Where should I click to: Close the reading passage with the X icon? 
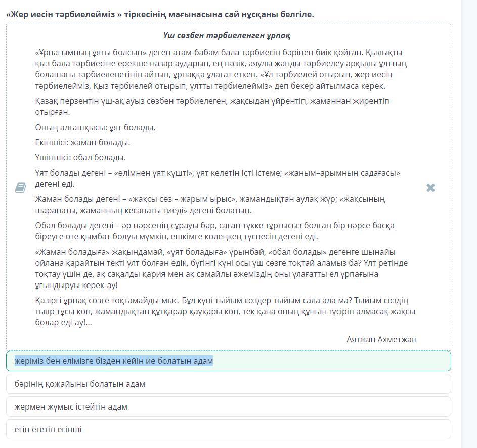point(430,188)
